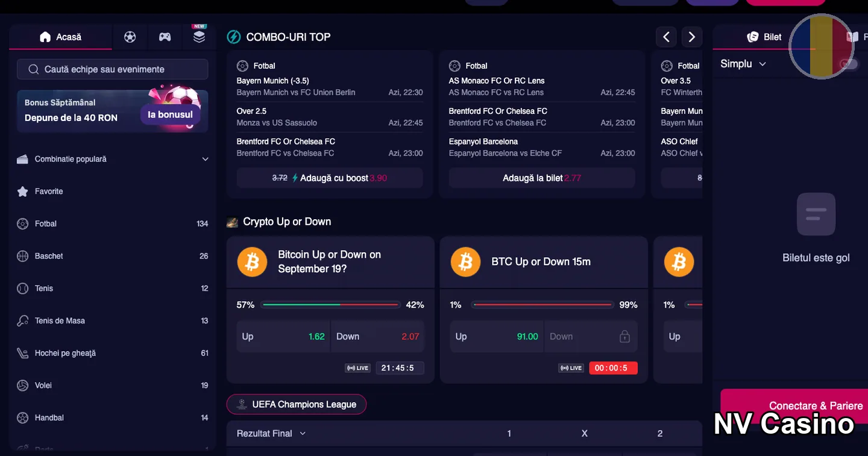The width and height of the screenshot is (868, 456).
Task: Click Adaugă cu boost 3.90 button
Action: click(330, 178)
